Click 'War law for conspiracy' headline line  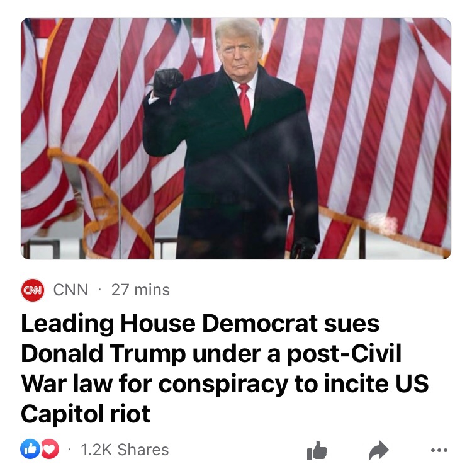pyautogui.click(x=225, y=383)
